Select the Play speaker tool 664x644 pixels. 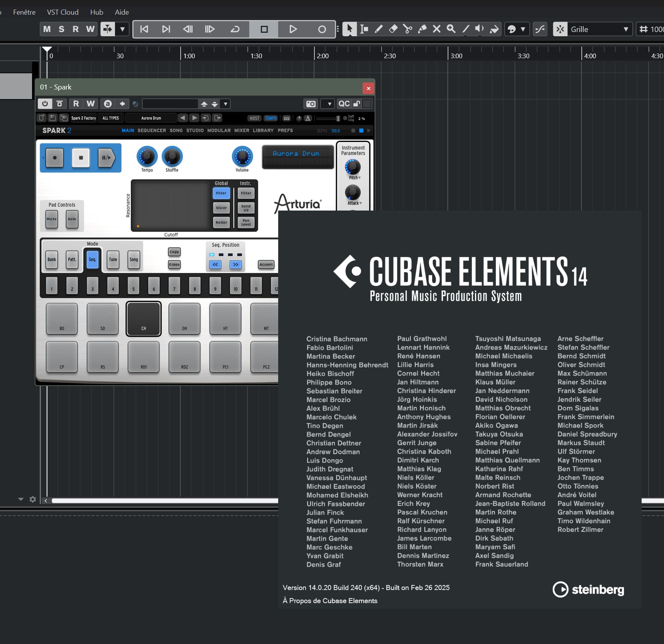tap(480, 29)
